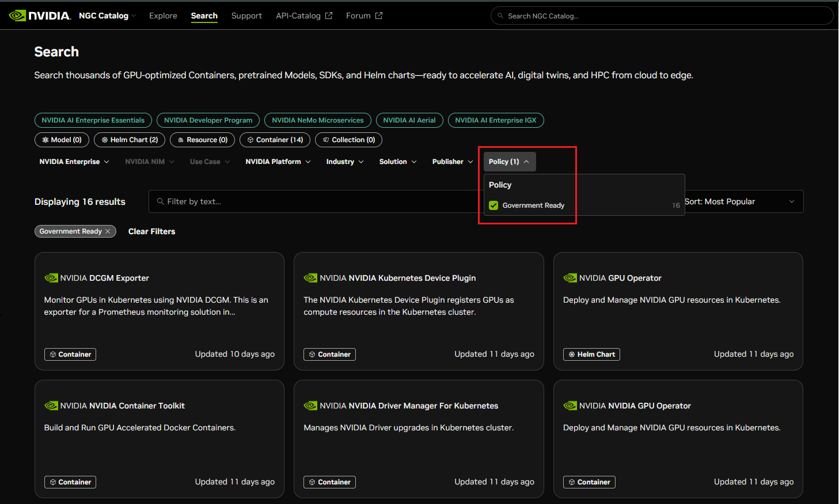This screenshot has width=839, height=504.
Task: Click the Model icon in the Model (0) filter
Action: pyautogui.click(x=45, y=140)
